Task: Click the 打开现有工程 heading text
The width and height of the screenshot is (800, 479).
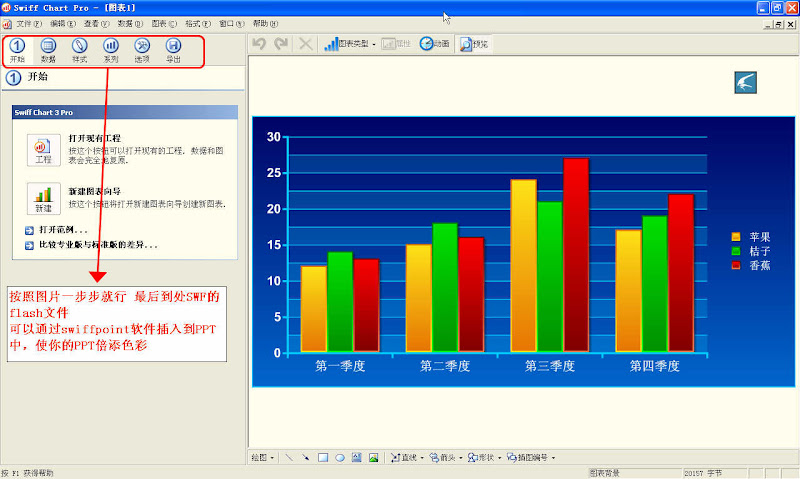Action: [95, 138]
